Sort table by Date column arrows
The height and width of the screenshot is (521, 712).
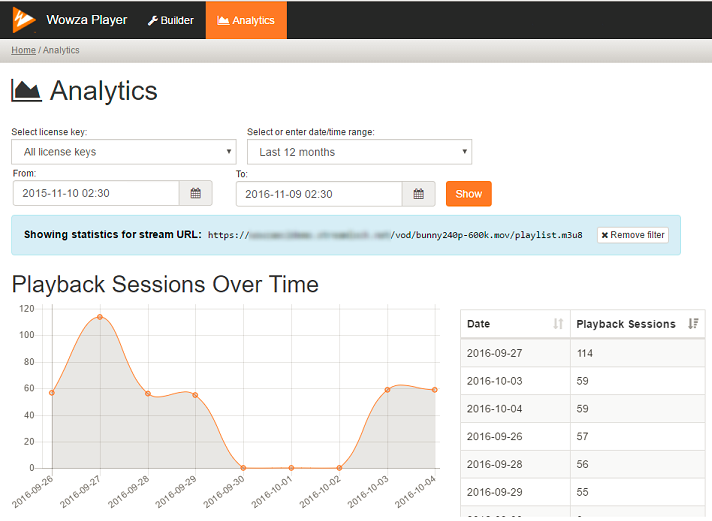(x=558, y=324)
